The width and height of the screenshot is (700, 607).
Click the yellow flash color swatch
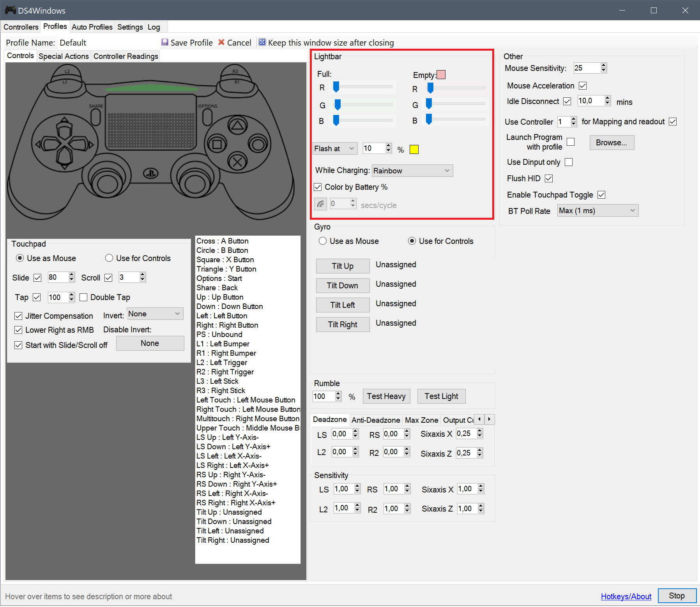[x=414, y=149]
